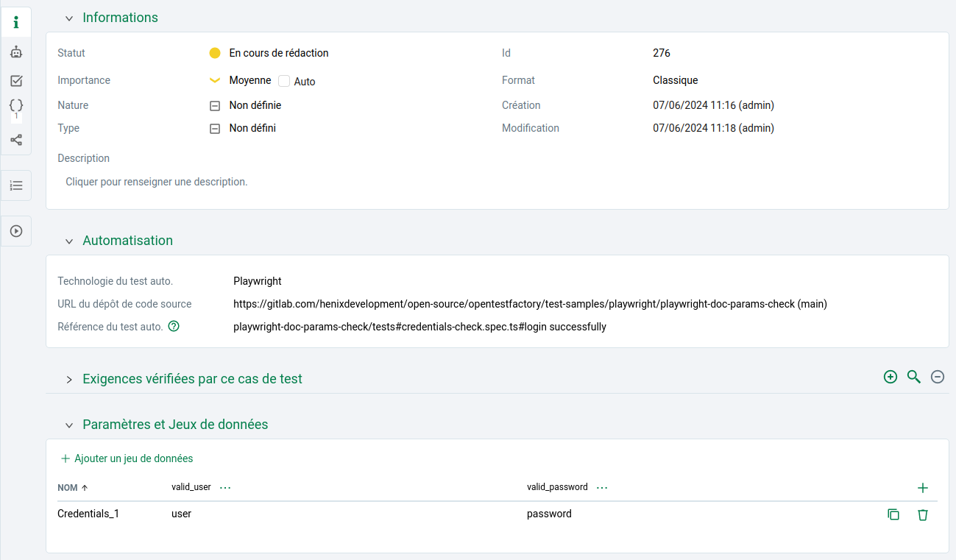Open the automation robot icon in sidebar
956x560 pixels.
click(x=16, y=52)
